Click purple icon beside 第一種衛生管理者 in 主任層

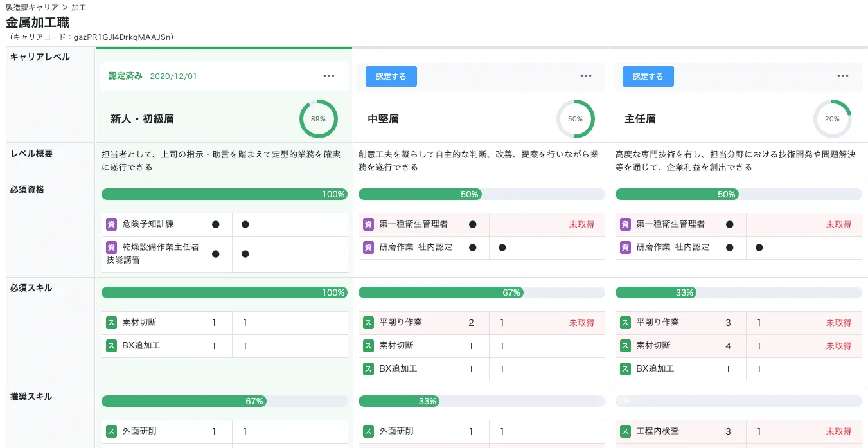pyautogui.click(x=625, y=224)
